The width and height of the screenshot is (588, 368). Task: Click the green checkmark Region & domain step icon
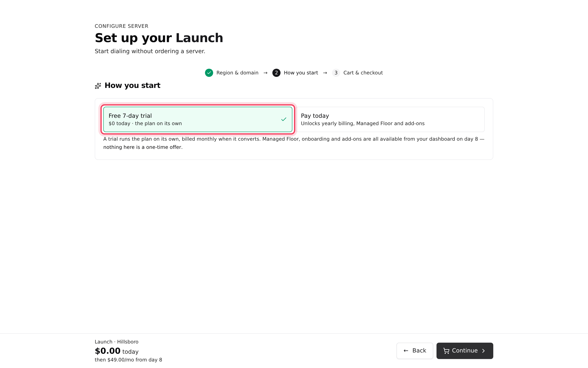coord(209,73)
